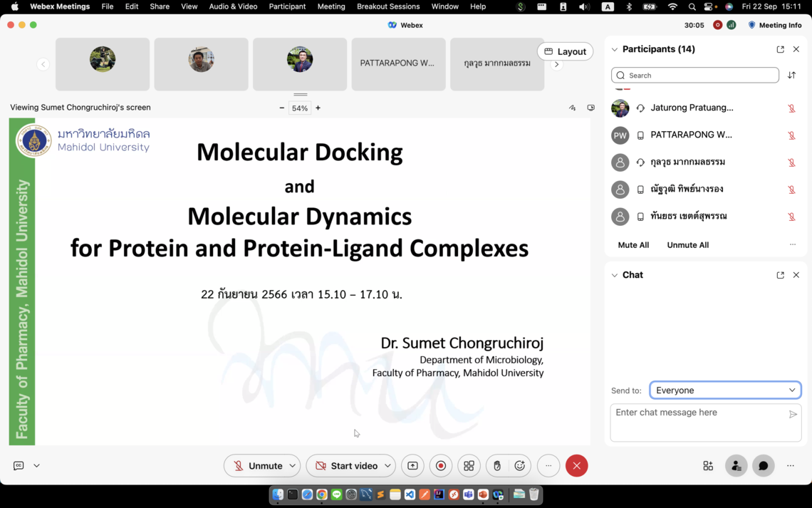812x508 pixels.
Task: Click the Share content icon
Action: [x=412, y=466]
